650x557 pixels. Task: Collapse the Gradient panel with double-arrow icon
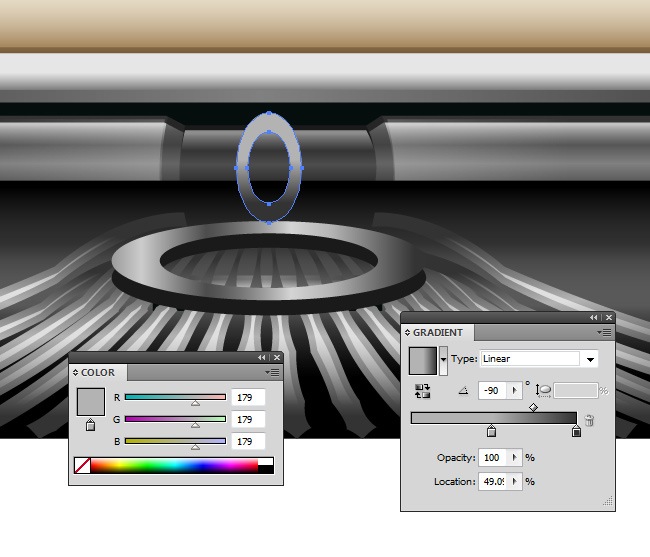click(593, 317)
